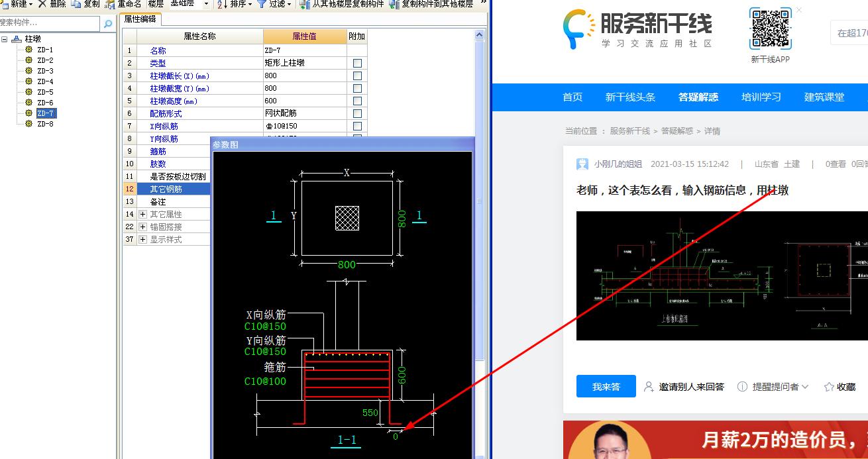Toggle 附加 checkbox for 类型 row

pyautogui.click(x=357, y=63)
